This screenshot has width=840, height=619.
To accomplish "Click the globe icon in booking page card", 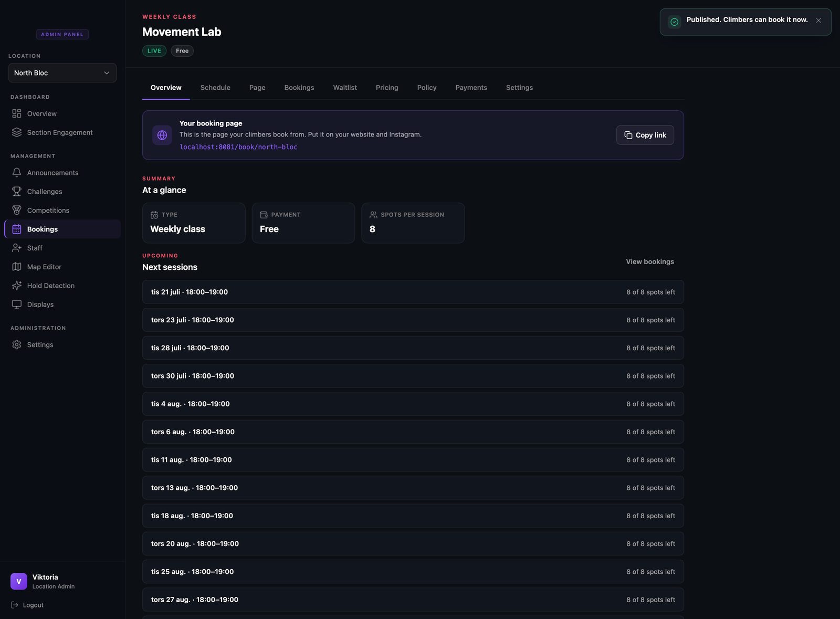I will 162,135.
